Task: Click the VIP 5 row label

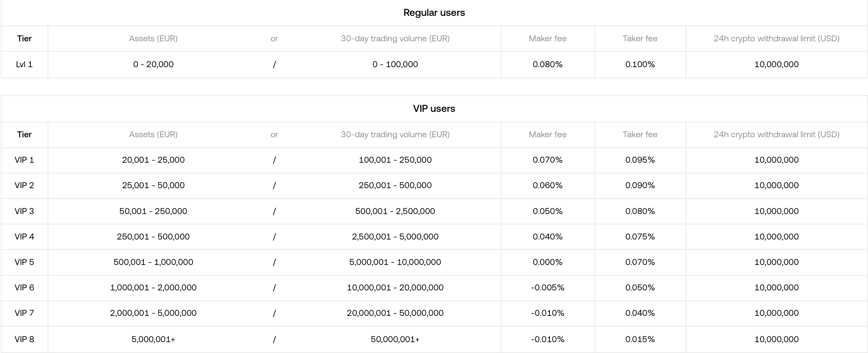Action: click(24, 262)
